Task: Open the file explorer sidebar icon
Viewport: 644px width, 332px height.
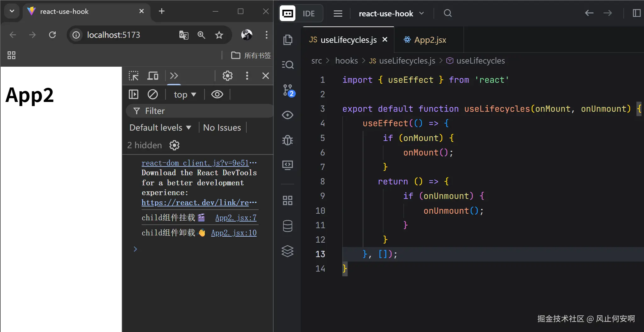Action: pyautogui.click(x=288, y=40)
